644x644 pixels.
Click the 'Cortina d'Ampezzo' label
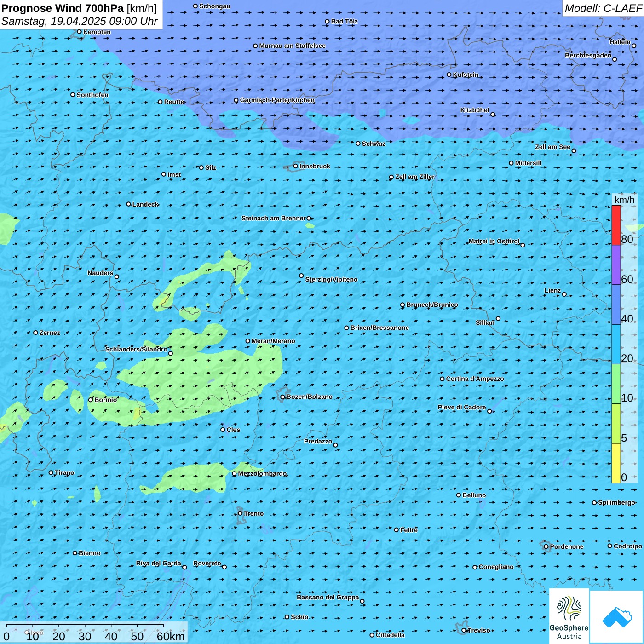click(x=475, y=379)
